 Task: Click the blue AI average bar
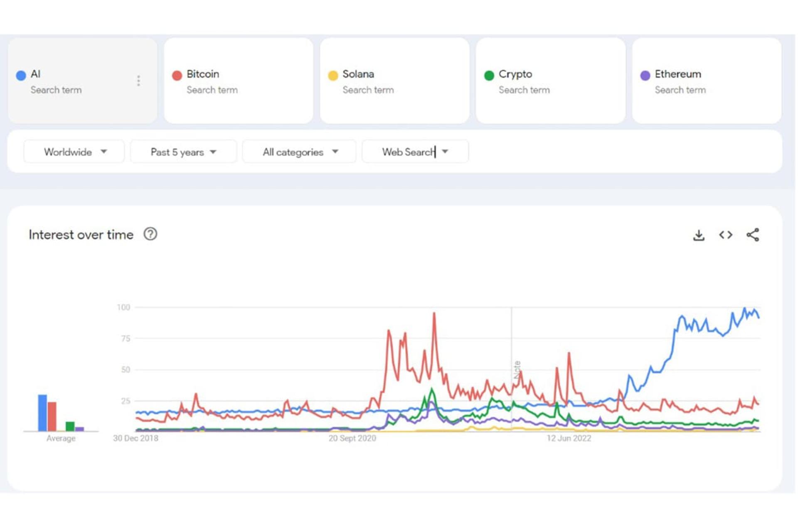42,413
